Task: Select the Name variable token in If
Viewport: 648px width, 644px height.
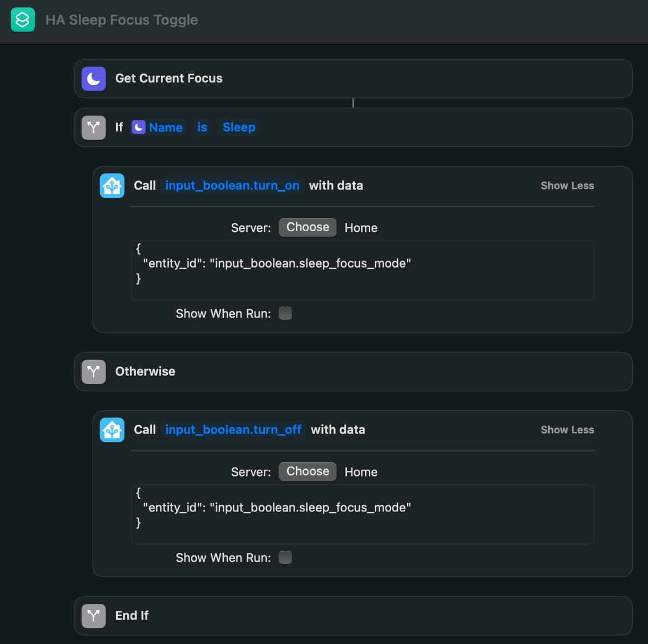Action: pyautogui.click(x=158, y=127)
